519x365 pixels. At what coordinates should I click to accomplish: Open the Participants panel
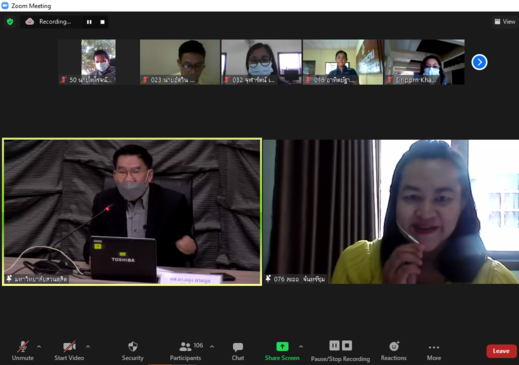(185, 351)
